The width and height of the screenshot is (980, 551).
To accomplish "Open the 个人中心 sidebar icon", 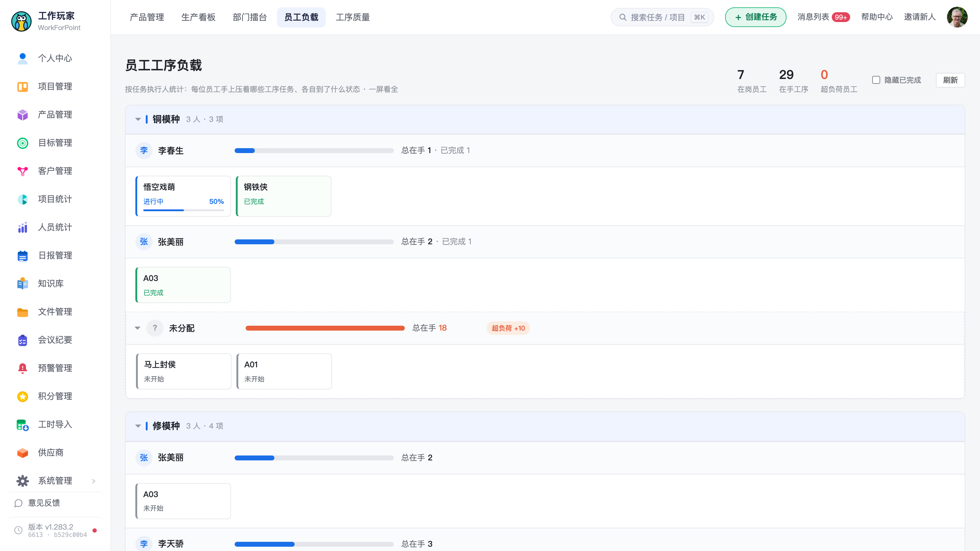I will [x=22, y=58].
